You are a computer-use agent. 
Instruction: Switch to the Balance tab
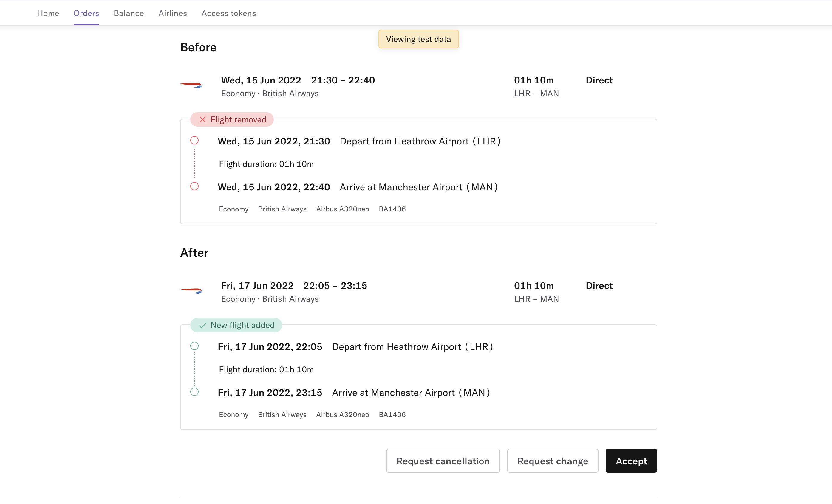click(129, 13)
